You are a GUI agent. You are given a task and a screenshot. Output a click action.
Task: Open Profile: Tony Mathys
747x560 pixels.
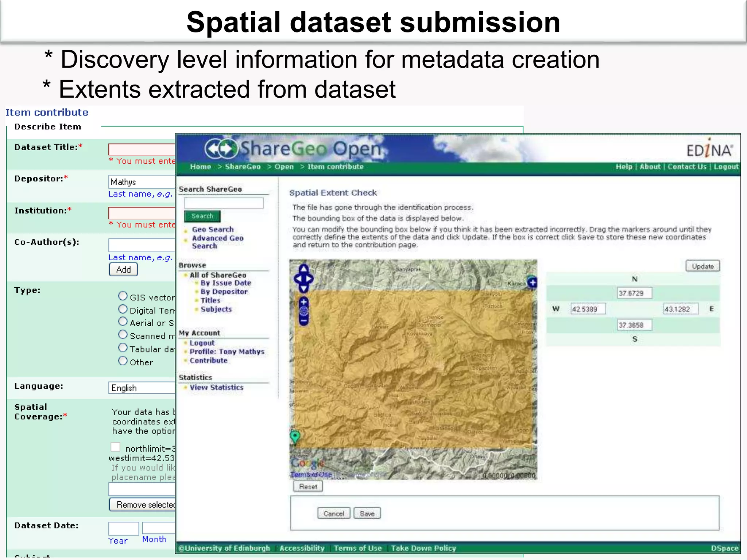click(x=227, y=352)
